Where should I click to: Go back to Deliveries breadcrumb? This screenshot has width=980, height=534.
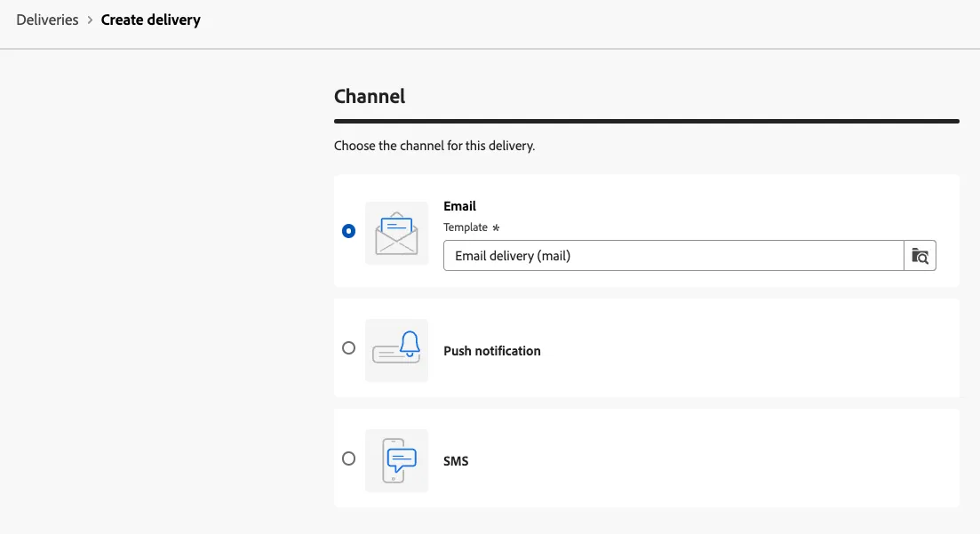point(47,20)
